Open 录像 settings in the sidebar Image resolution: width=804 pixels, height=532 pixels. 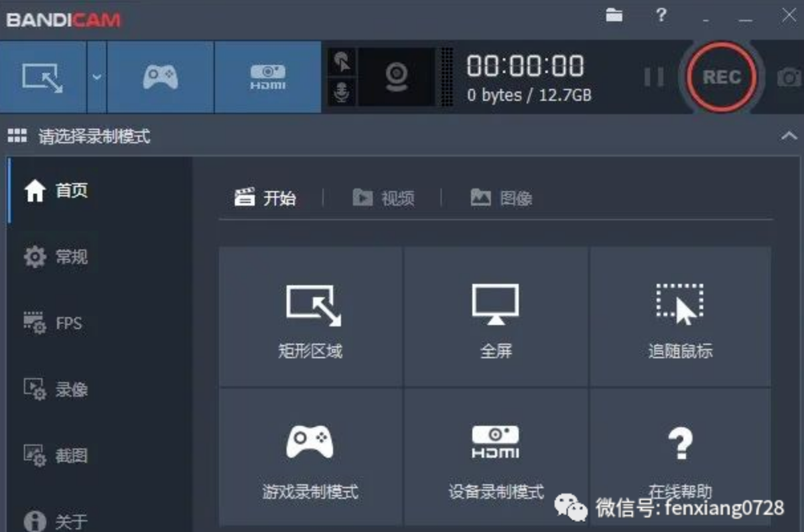point(100,389)
